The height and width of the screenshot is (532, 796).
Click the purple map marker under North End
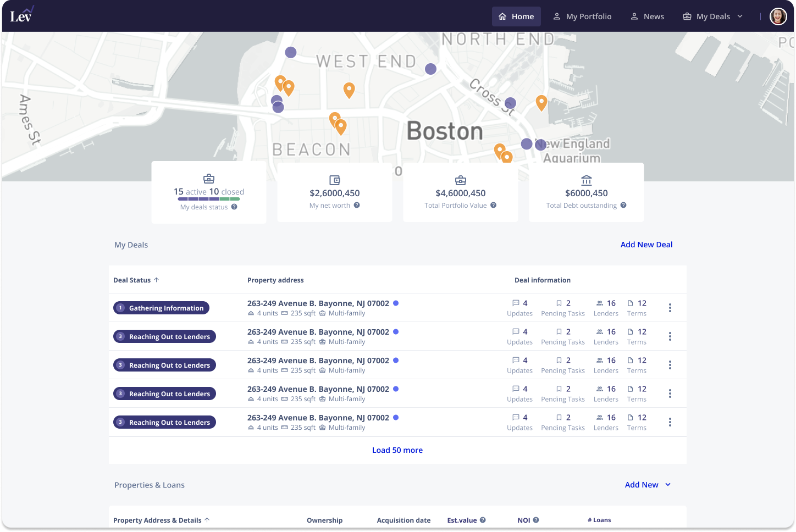431,69
